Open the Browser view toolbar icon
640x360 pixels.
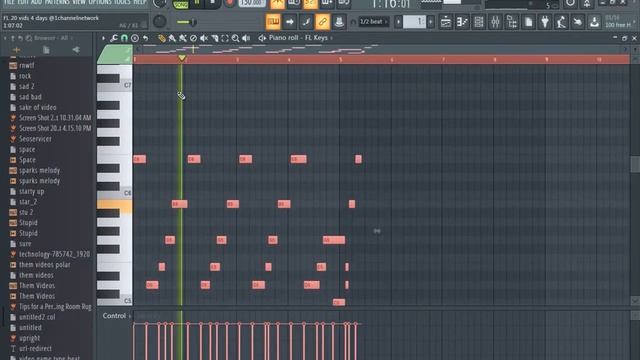point(512,22)
